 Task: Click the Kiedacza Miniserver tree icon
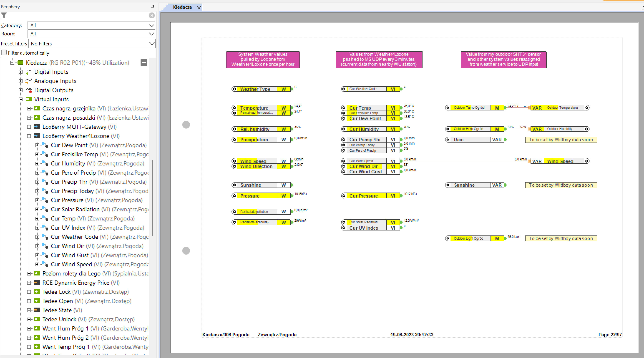click(x=21, y=63)
